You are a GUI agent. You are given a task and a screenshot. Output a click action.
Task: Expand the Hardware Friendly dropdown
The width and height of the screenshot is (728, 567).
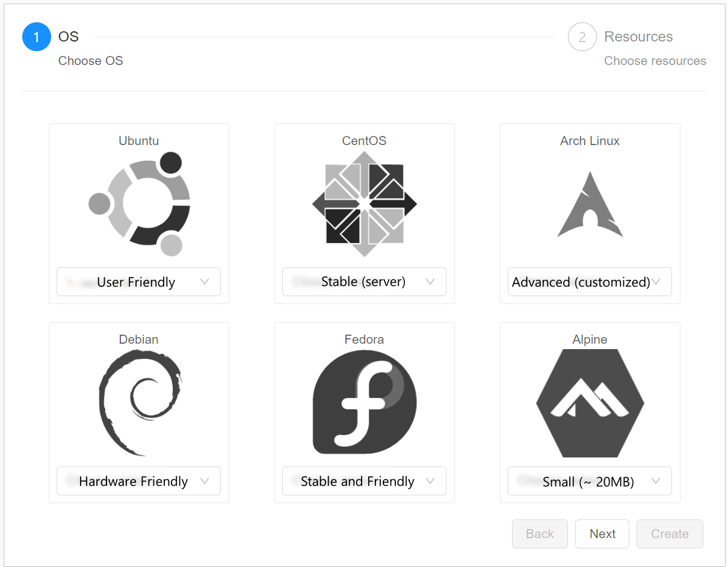pos(138,481)
